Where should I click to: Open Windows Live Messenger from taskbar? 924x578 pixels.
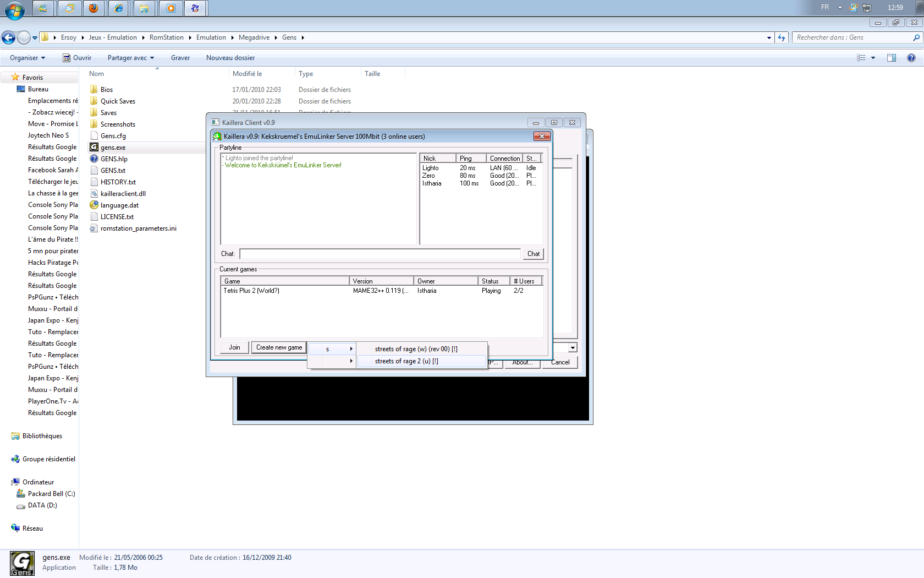pos(43,8)
